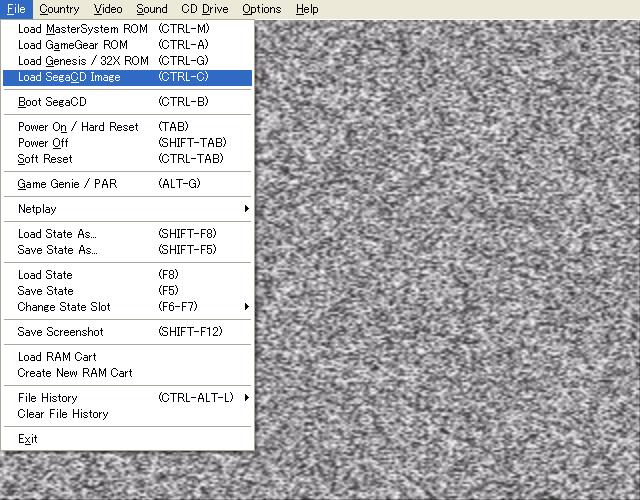640x500 pixels.
Task: Click Save State (F5)
Action: coord(127,291)
